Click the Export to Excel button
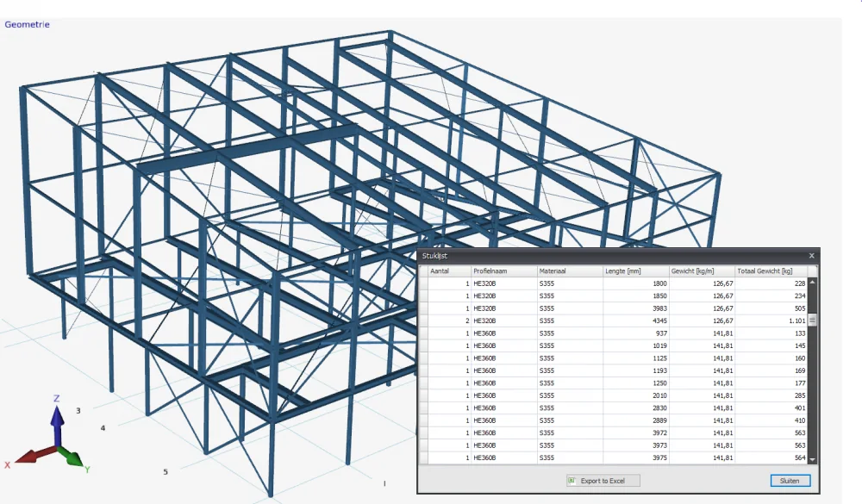 pyautogui.click(x=603, y=481)
